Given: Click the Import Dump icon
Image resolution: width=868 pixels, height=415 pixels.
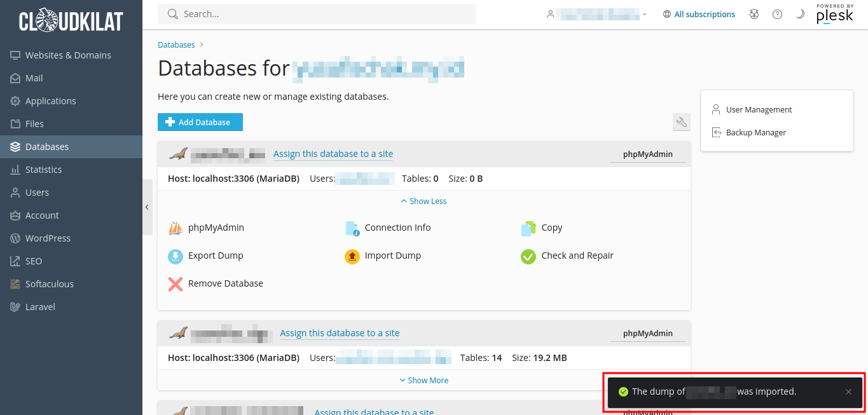Looking at the screenshot, I should pos(352,256).
